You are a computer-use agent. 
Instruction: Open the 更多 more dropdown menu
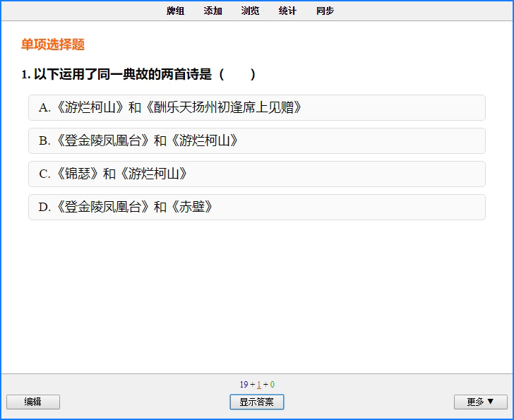481,402
